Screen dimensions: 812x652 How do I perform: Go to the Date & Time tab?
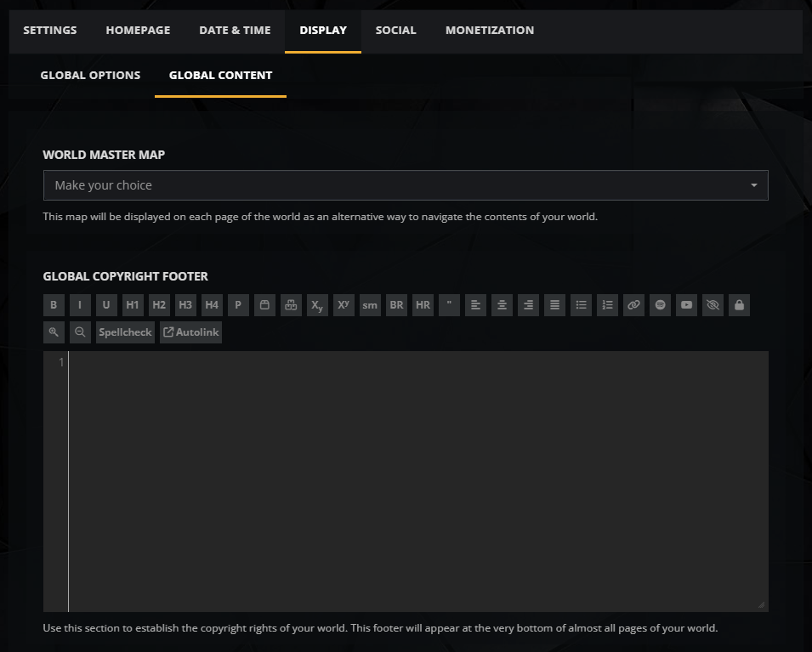[x=236, y=31]
